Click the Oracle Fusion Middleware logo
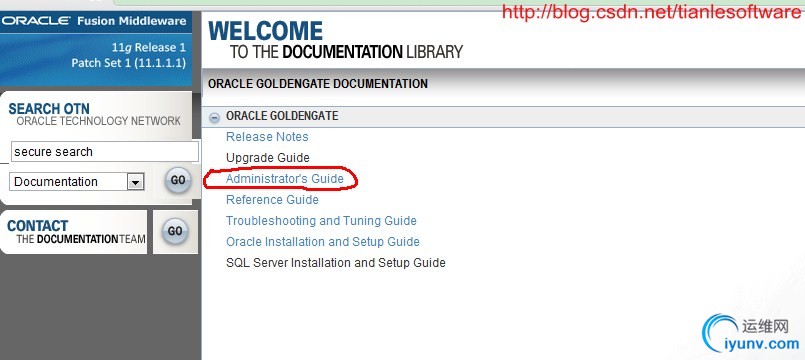The height and width of the screenshot is (360, 805). [94, 21]
